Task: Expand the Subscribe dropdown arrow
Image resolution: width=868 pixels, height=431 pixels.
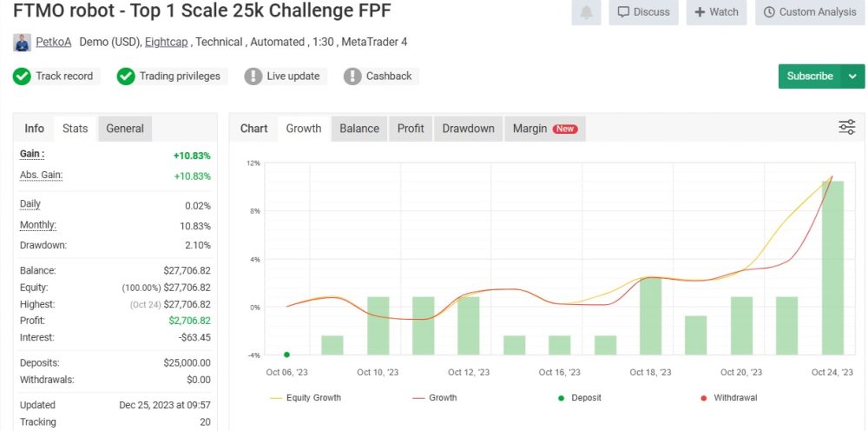Action: tap(852, 76)
